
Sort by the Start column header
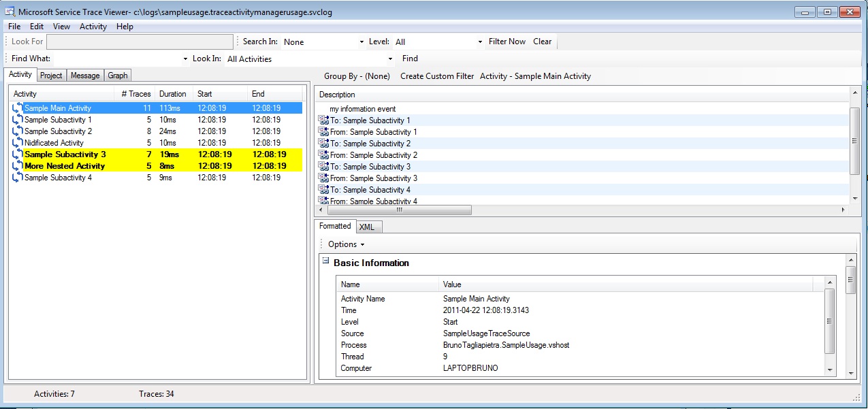coord(220,94)
